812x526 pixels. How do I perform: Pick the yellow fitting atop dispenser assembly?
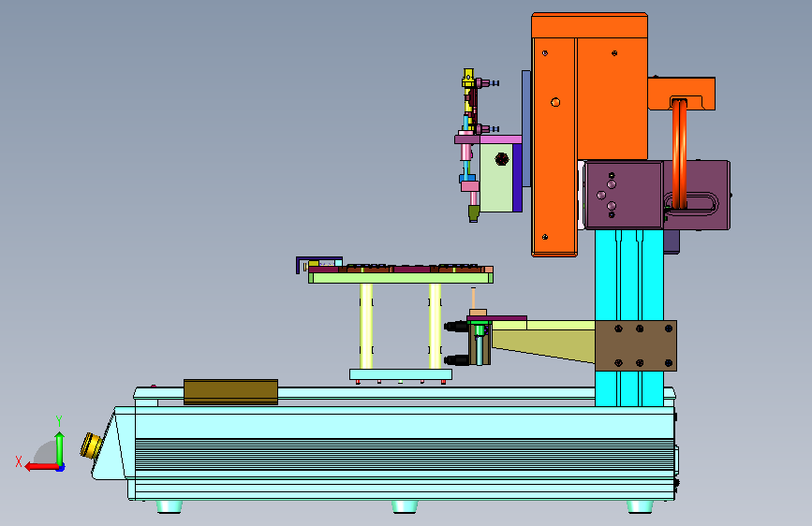tap(468, 79)
